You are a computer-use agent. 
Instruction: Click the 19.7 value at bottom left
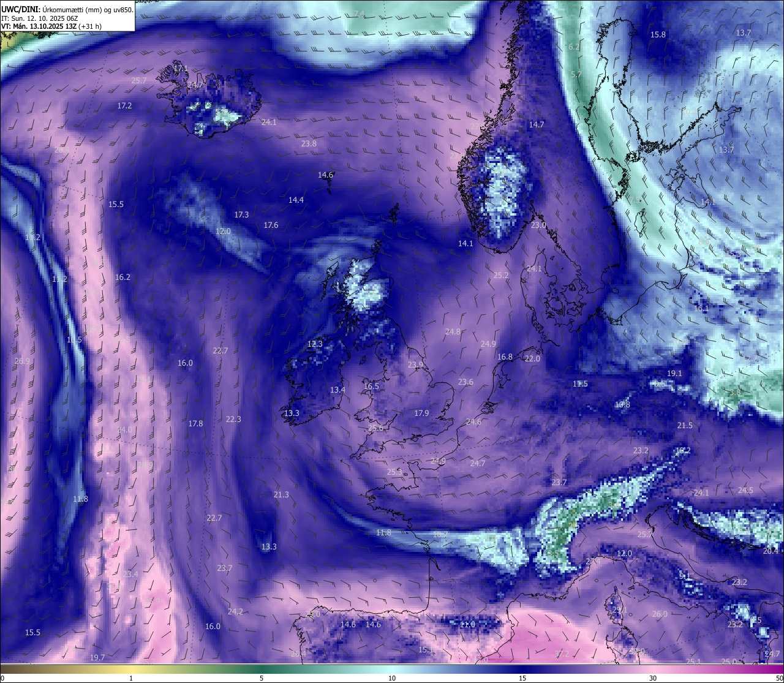(97, 658)
